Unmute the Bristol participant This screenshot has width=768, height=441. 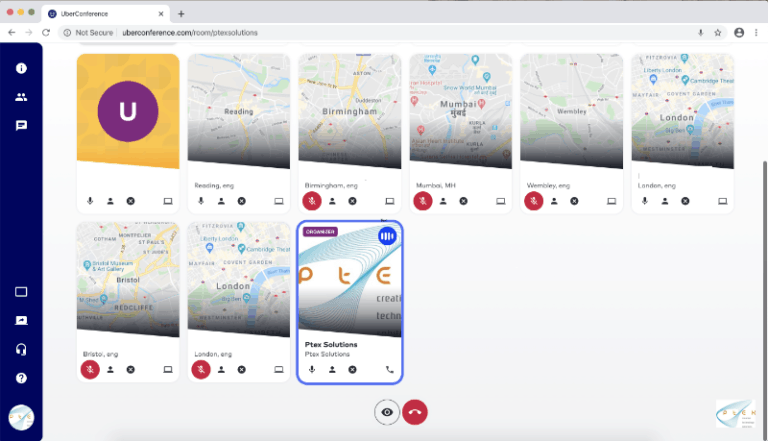coord(90,369)
